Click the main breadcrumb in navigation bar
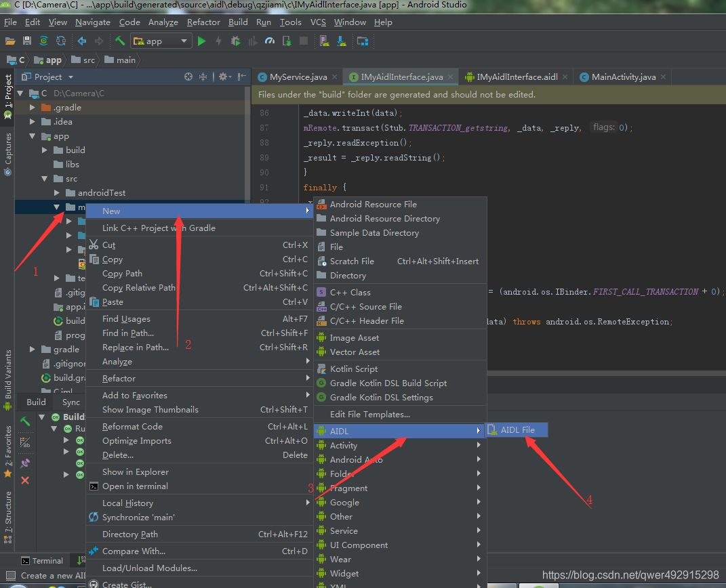 120,60
